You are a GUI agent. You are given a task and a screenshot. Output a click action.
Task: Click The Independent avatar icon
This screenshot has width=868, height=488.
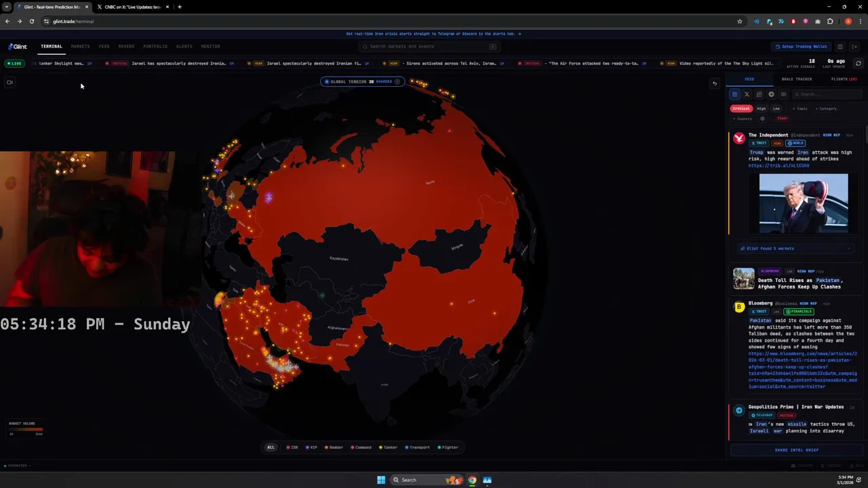pos(739,138)
